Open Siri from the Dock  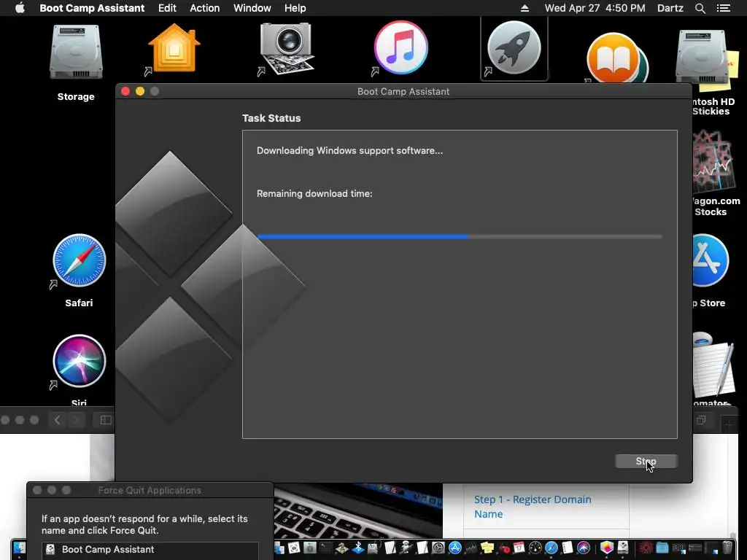(584, 548)
